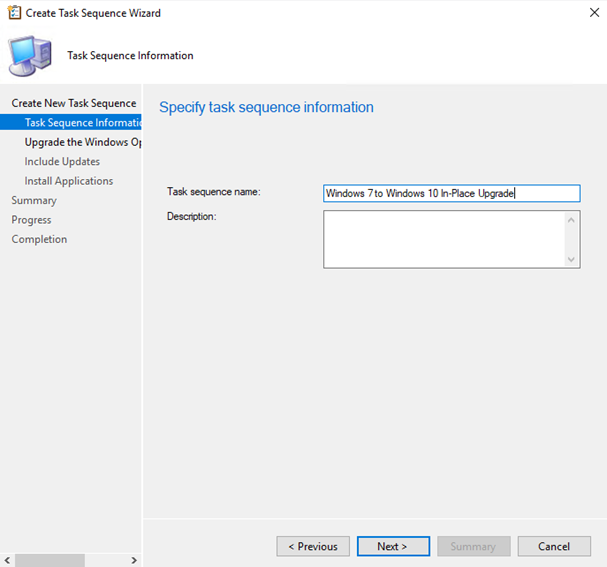607x567 pixels.
Task: Click the disabled Summary button
Action: [473, 546]
